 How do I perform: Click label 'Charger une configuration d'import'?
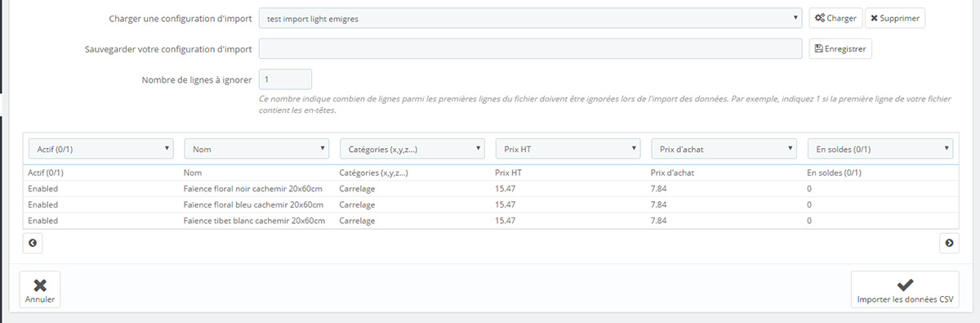(x=180, y=18)
